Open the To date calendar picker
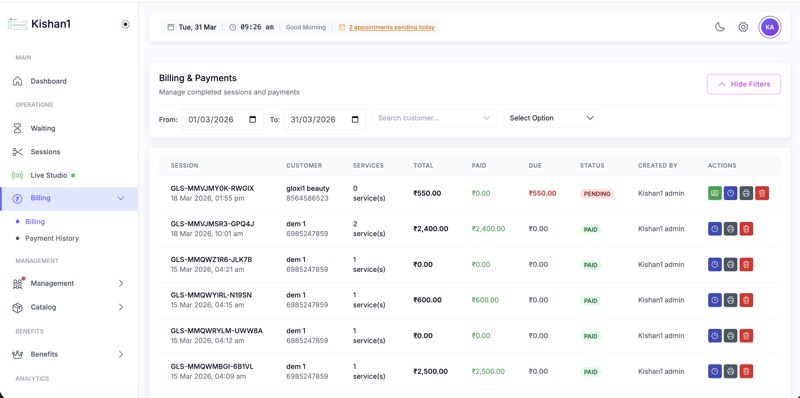This screenshot has width=800, height=398. click(x=355, y=119)
